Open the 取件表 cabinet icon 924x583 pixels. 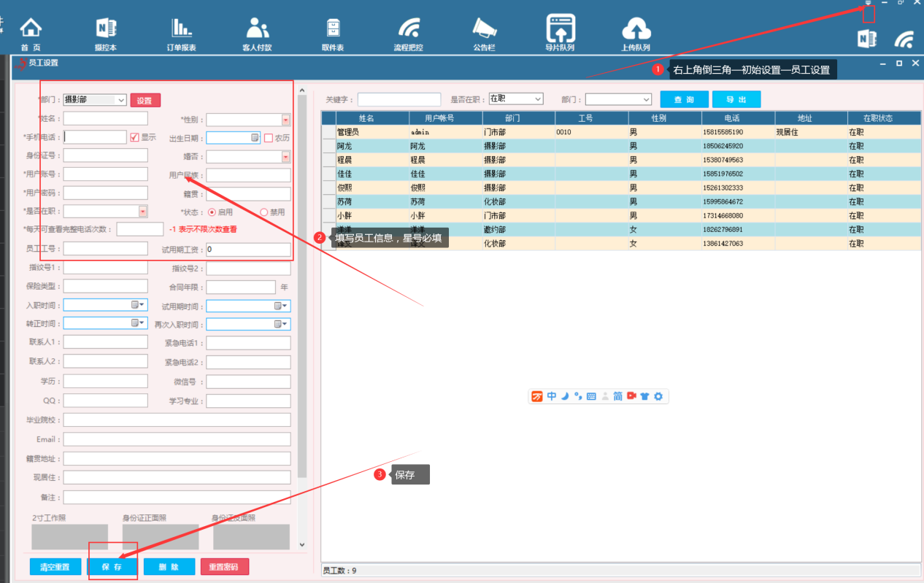tap(333, 29)
